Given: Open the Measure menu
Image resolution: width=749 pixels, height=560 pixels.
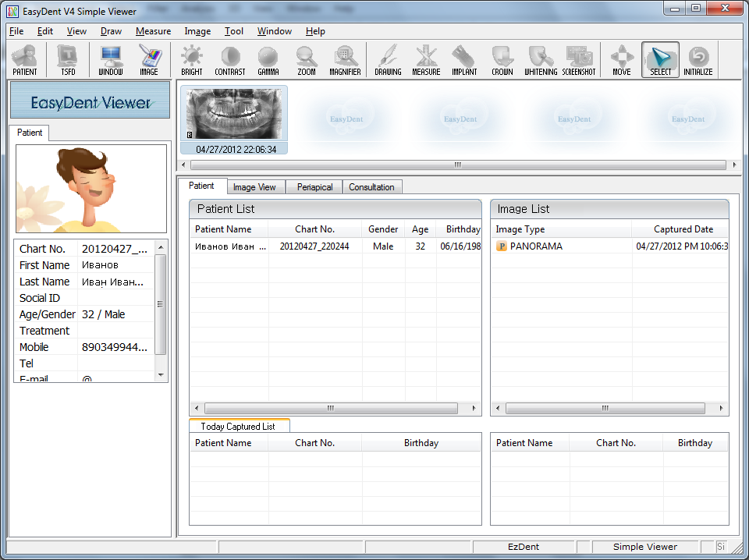Looking at the screenshot, I should tap(154, 31).
